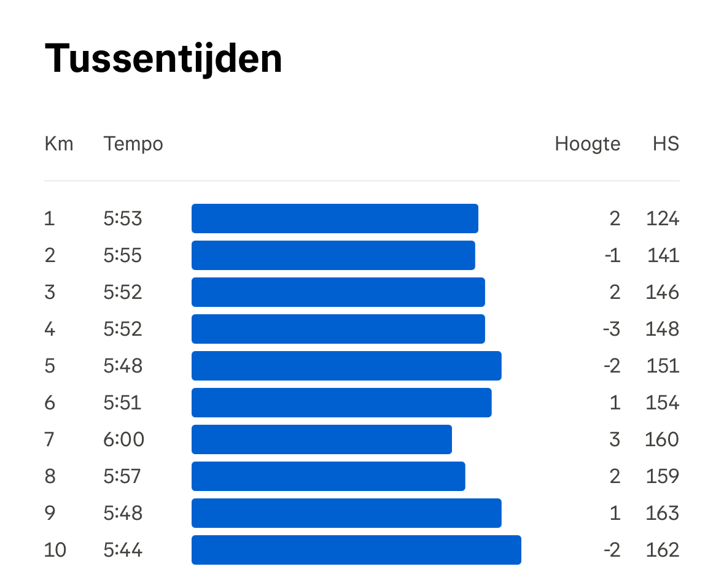
Task: Select the heart rate value 141
Action: [663, 255]
